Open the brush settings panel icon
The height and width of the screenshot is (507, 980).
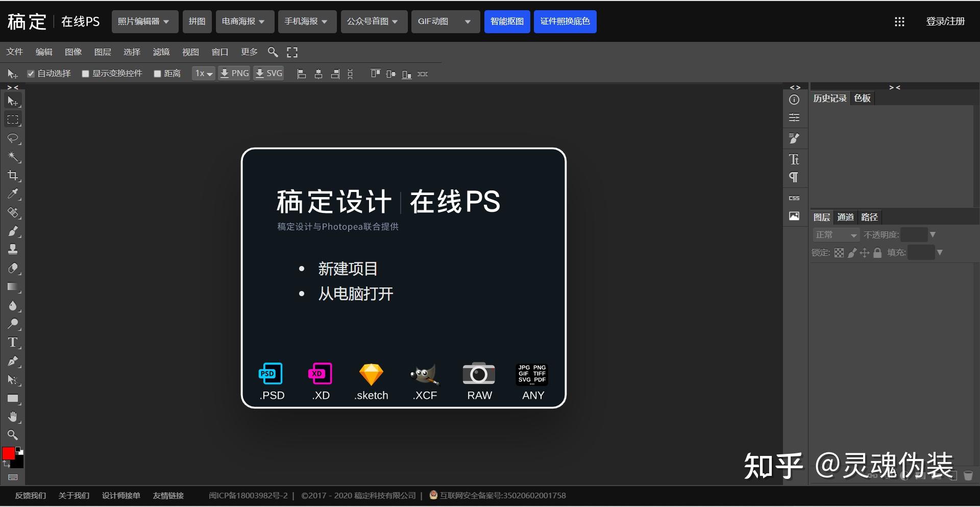pyautogui.click(x=794, y=138)
